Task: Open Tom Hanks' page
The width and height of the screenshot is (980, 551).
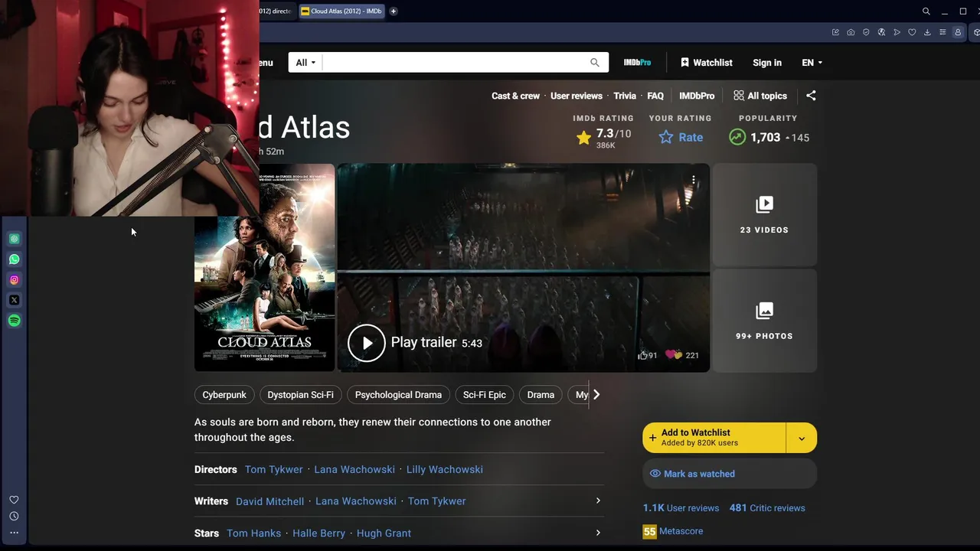Action: (253, 533)
